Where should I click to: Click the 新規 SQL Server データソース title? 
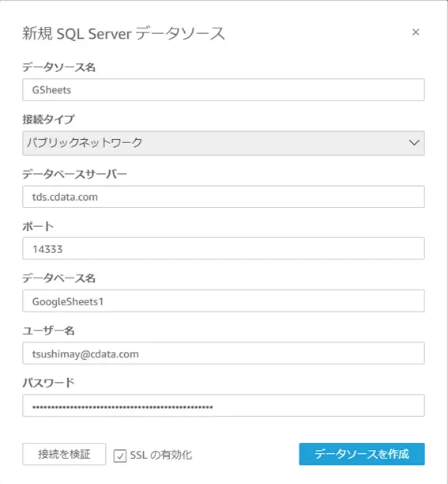point(123,33)
